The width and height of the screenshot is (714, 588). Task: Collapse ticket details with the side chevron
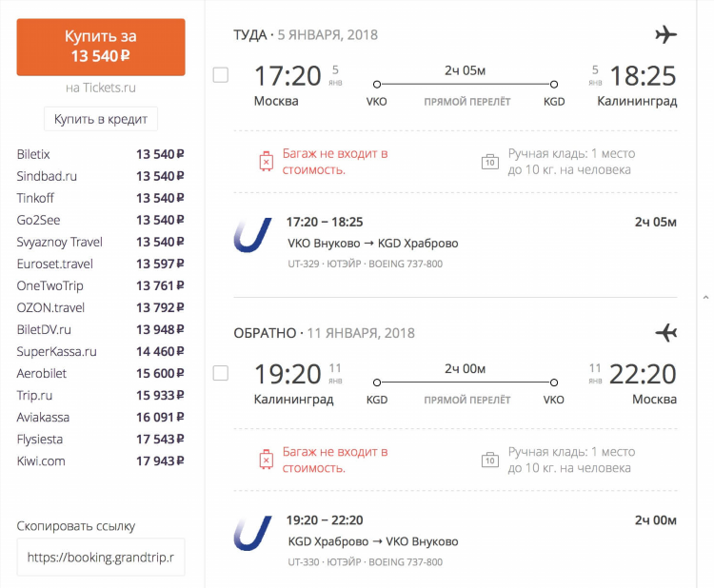(x=705, y=297)
